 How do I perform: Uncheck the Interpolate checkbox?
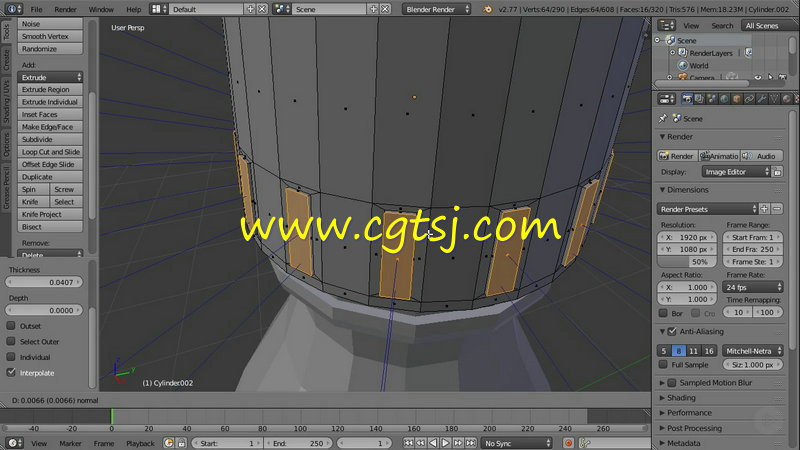coord(11,372)
